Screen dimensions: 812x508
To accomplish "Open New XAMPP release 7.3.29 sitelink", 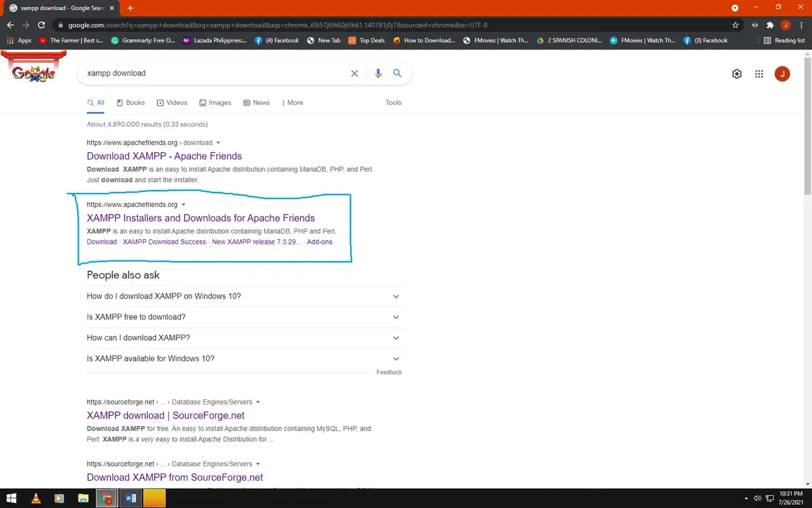I will point(256,242).
